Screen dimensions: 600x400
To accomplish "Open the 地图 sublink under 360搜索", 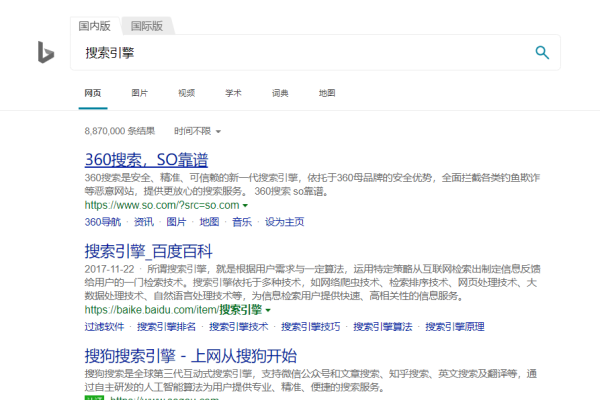I will [x=209, y=222].
